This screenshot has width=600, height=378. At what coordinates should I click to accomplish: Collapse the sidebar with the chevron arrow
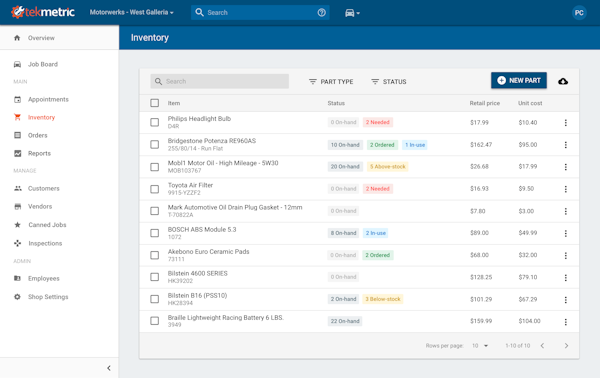coord(109,368)
